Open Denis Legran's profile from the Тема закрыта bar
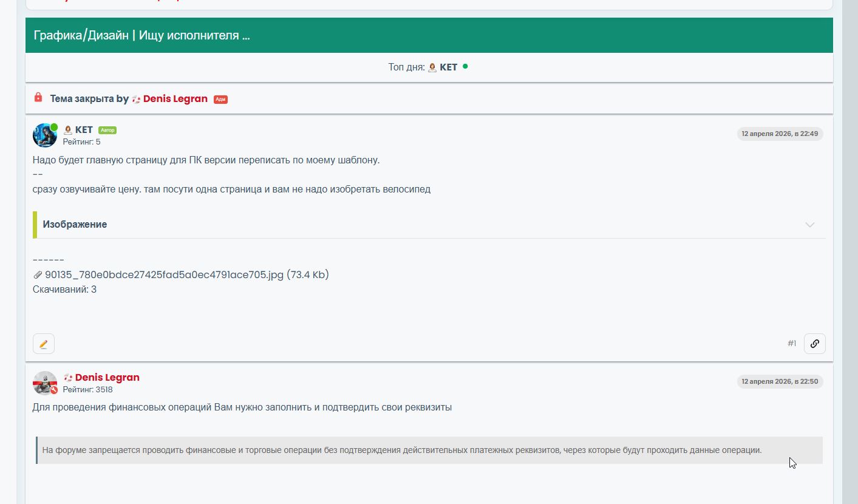 pyautogui.click(x=175, y=99)
